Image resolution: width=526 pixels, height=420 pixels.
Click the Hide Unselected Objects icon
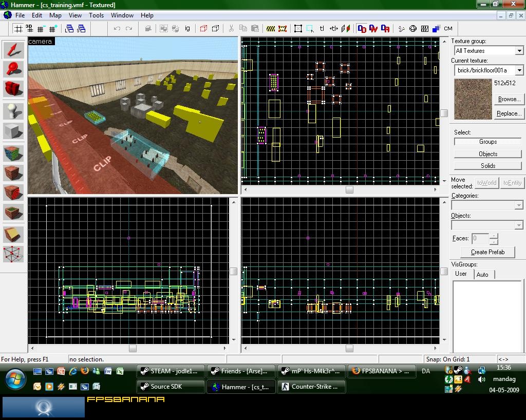pyautogui.click(x=215, y=29)
